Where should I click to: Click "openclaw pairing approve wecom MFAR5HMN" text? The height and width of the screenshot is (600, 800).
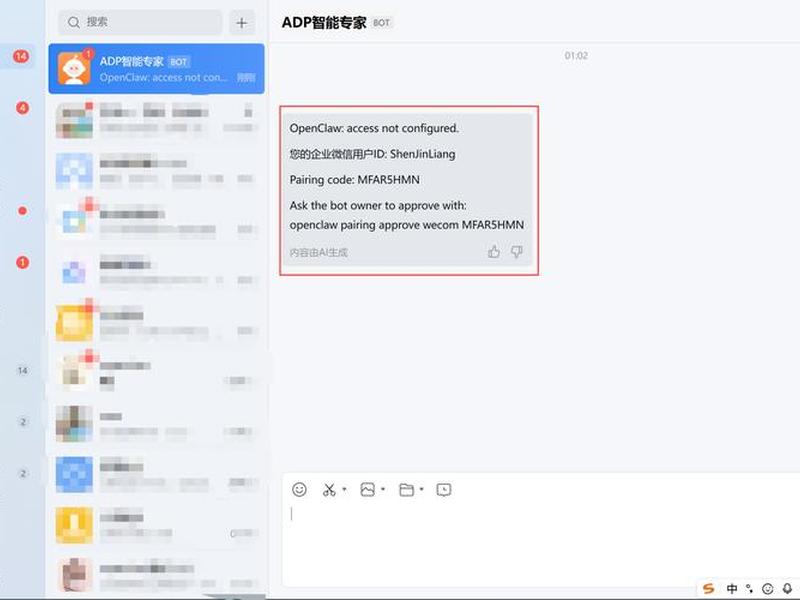pyautogui.click(x=407, y=225)
